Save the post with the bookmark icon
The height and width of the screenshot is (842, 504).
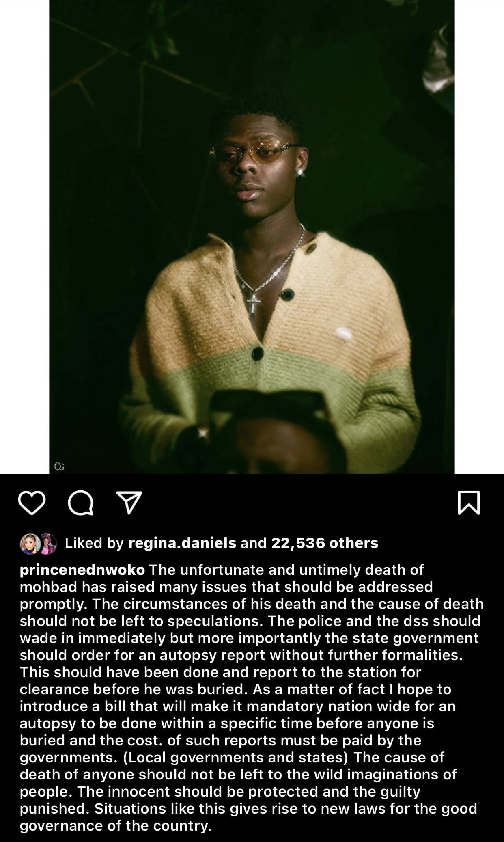coord(469,503)
